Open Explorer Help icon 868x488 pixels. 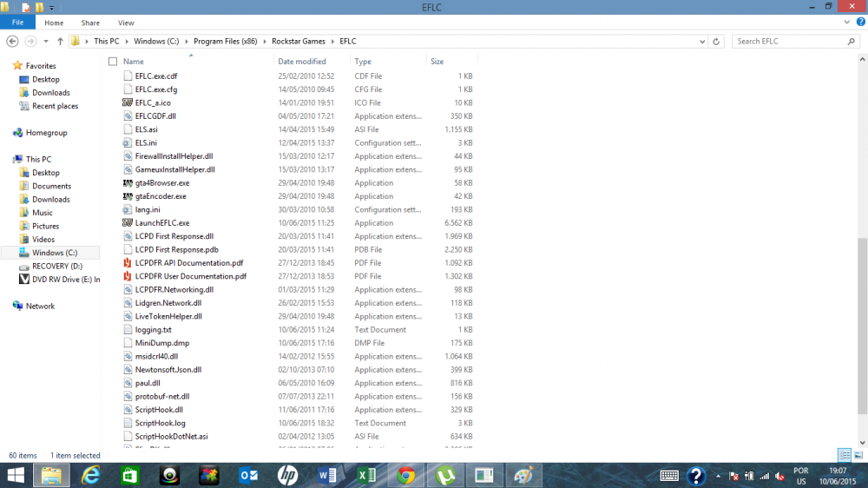[x=861, y=23]
